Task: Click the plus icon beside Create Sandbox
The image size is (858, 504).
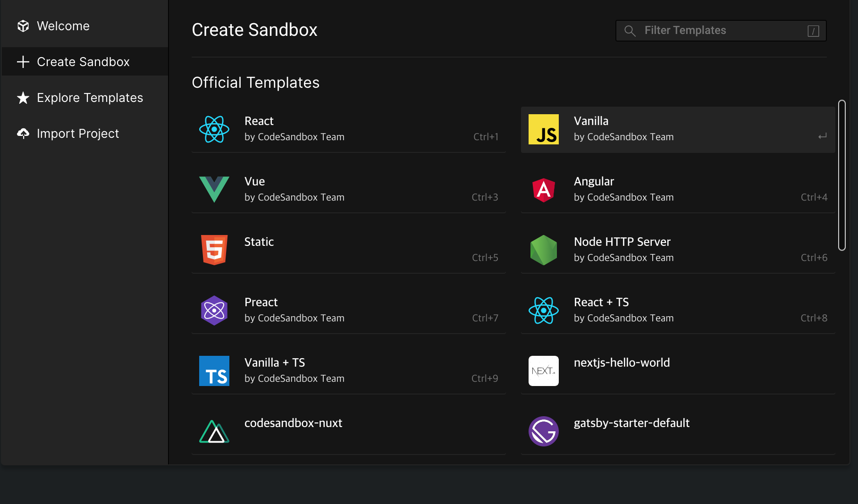Action: [23, 62]
